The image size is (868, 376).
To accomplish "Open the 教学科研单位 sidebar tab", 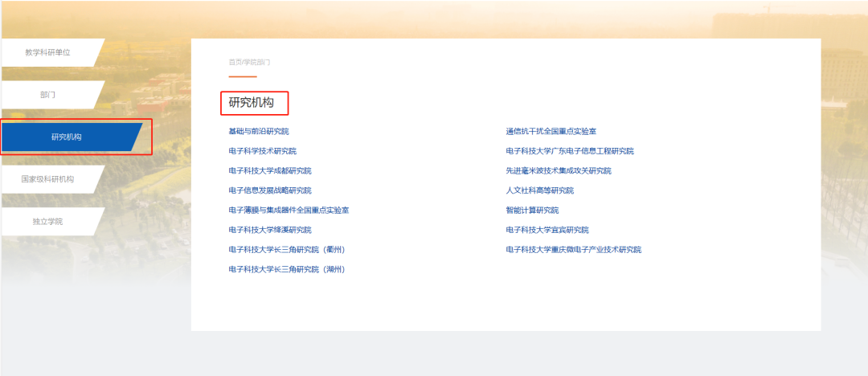I will (48, 52).
